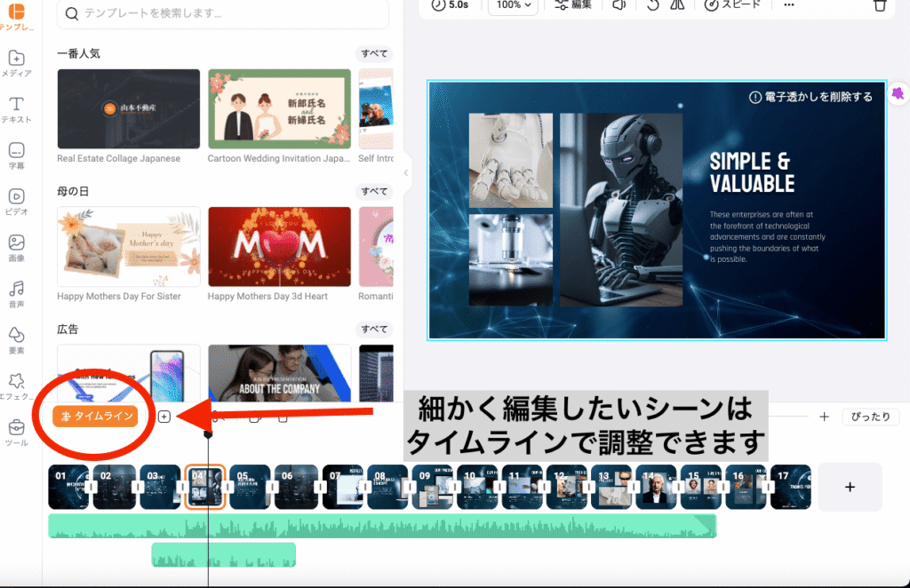This screenshot has width=910, height=588.
Task: Open the スピード speed settings
Action: pos(732,4)
